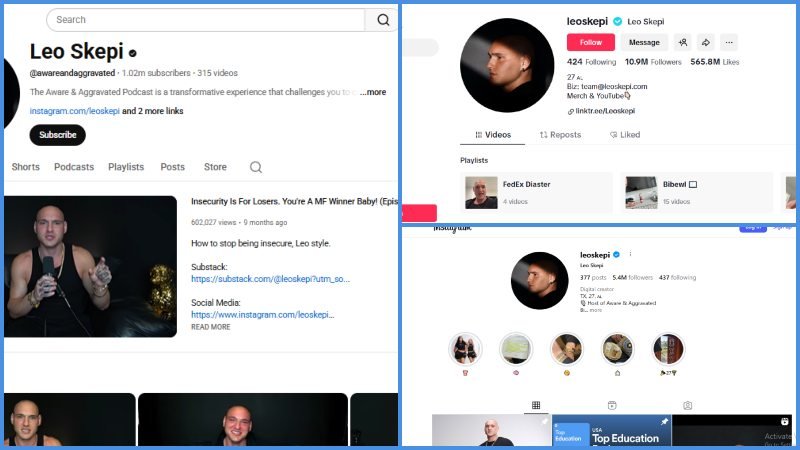Expand Instagram bio with more link

coord(595,310)
